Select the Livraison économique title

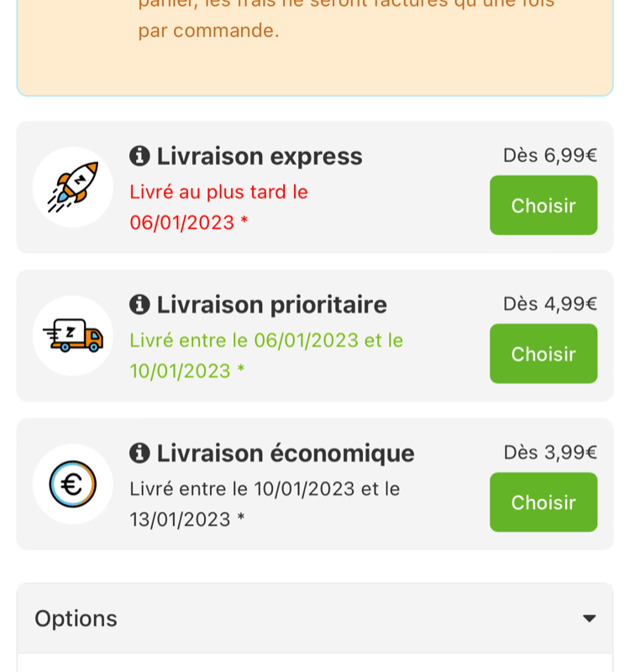coord(286,453)
